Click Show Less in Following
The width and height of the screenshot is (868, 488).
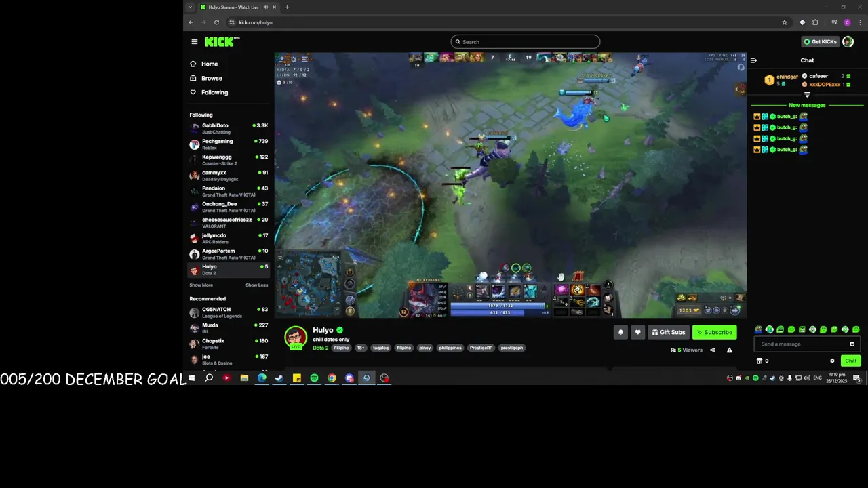coord(256,285)
